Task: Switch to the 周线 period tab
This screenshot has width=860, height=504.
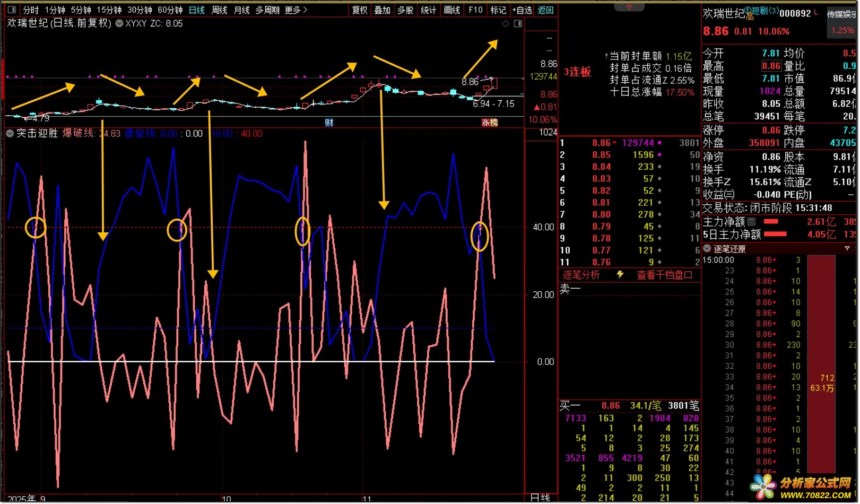Action: tap(219, 10)
